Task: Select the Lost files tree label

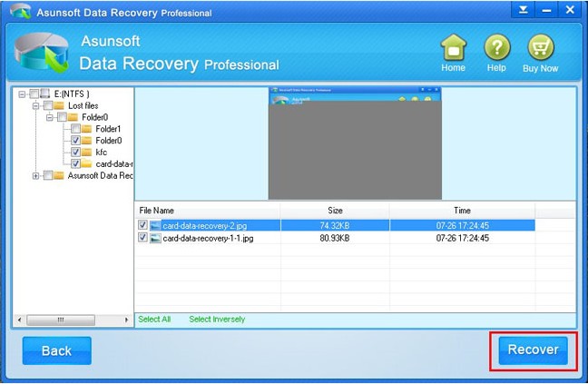Action: (x=83, y=105)
